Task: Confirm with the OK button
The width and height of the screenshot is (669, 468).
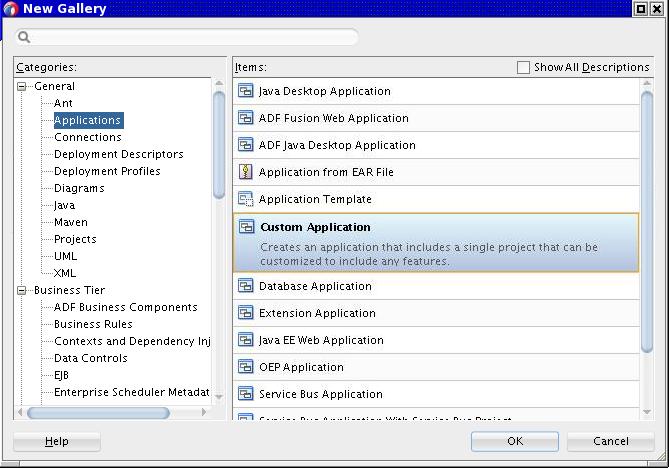Action: click(515, 441)
